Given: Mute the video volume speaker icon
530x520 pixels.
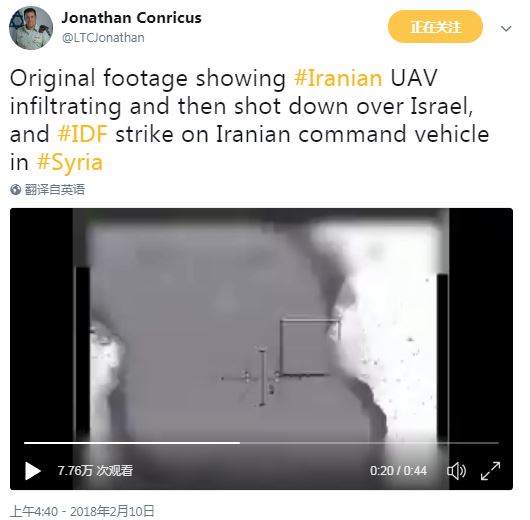Looking at the screenshot, I should point(456,471).
